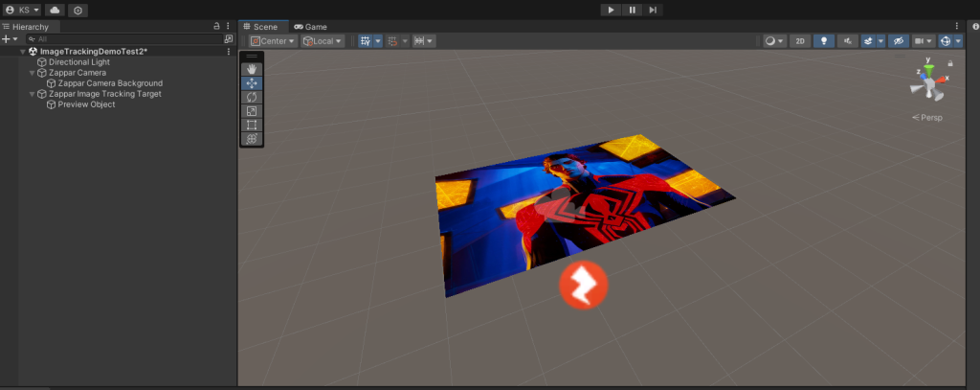Collapse the ImageTrackingDemoTest2 scene tree

click(x=23, y=52)
